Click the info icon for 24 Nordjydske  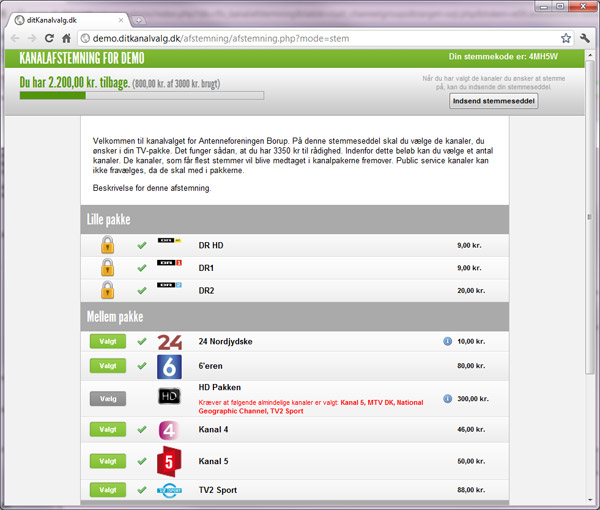click(447, 341)
